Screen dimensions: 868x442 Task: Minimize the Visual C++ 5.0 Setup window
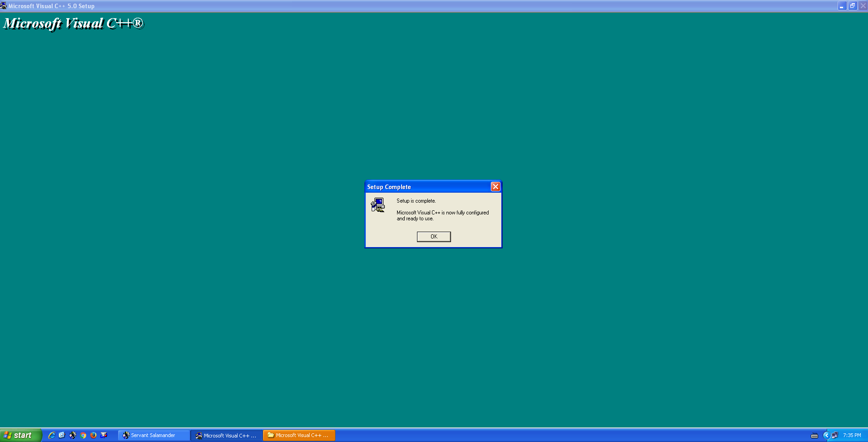pos(842,6)
